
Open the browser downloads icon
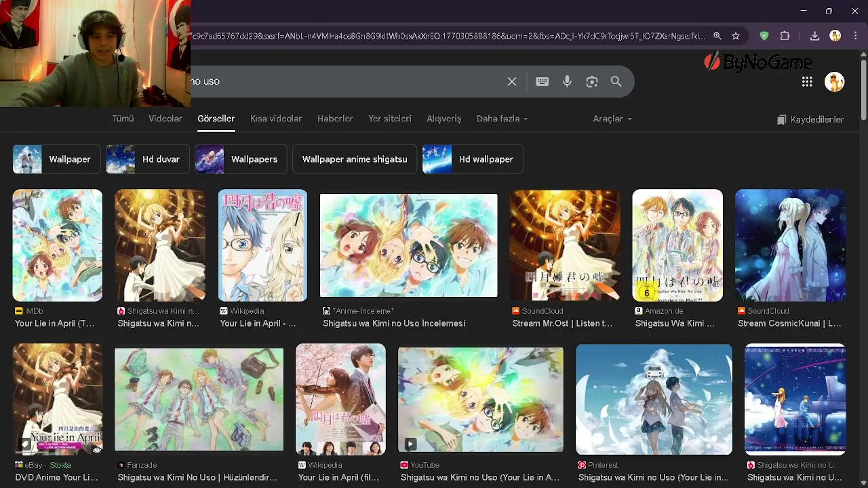pyautogui.click(x=815, y=36)
